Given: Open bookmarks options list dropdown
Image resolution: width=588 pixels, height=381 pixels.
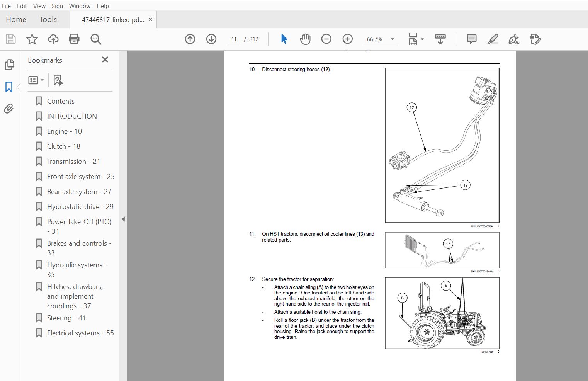Looking at the screenshot, I should point(36,80).
